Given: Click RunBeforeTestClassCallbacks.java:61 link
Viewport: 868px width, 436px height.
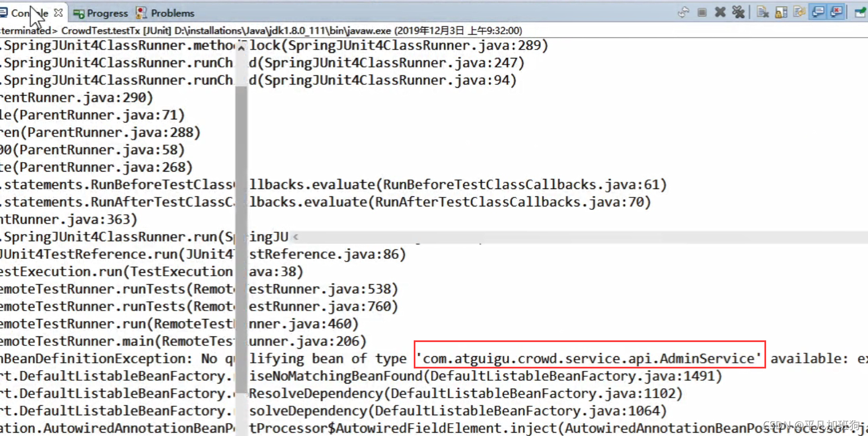Looking at the screenshot, I should coord(521,185).
